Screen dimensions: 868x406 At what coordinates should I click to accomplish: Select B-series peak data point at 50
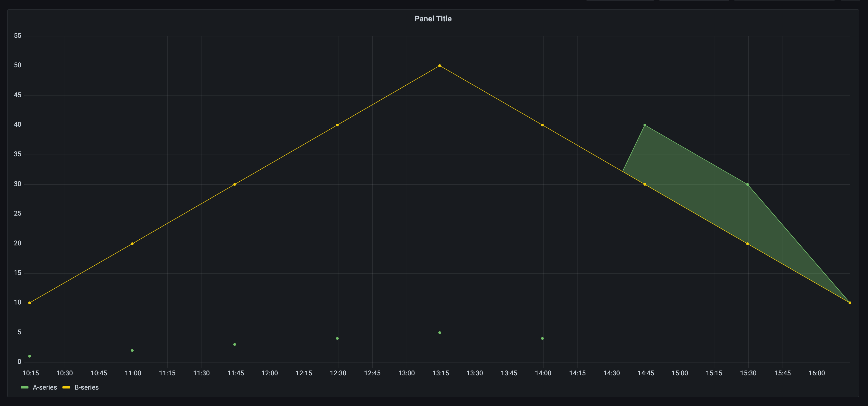click(440, 66)
